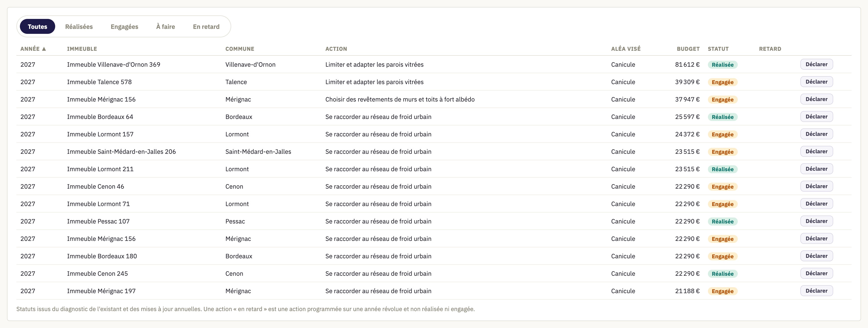The image size is (868, 328).
Task: Click Déclarer for Immeuble Cenon 245
Action: (x=817, y=274)
